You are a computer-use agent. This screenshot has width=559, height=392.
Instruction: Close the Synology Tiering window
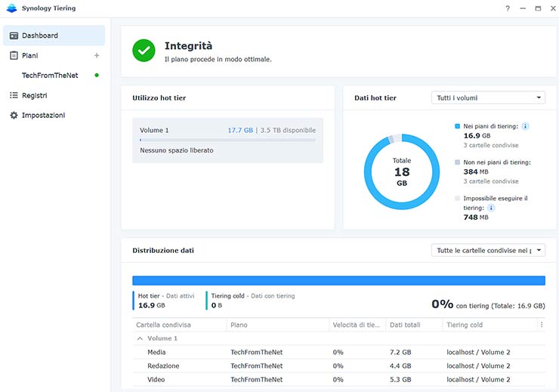pos(553,8)
